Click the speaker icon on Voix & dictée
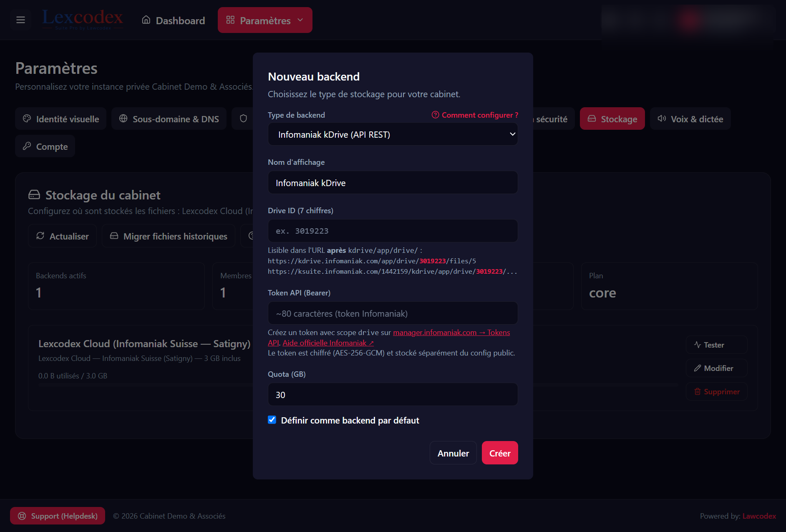 click(x=662, y=119)
